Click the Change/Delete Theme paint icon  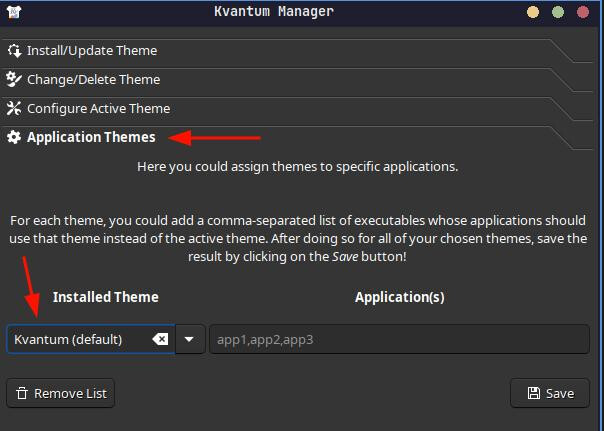pos(14,80)
